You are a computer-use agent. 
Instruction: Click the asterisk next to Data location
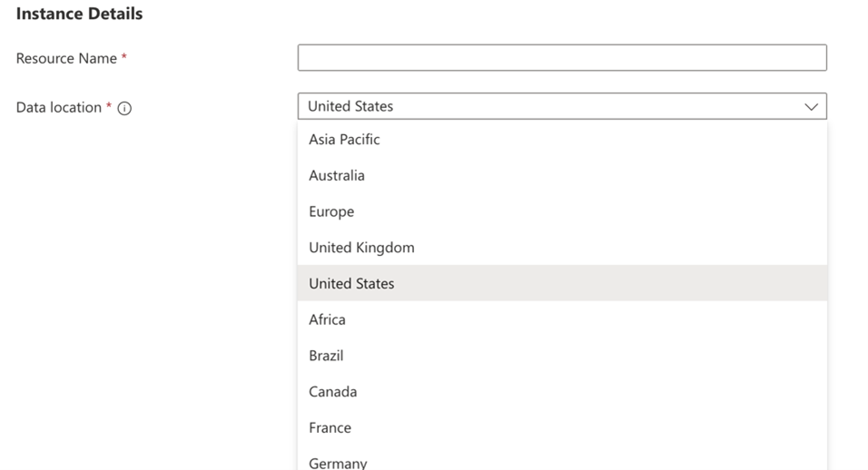click(x=109, y=105)
